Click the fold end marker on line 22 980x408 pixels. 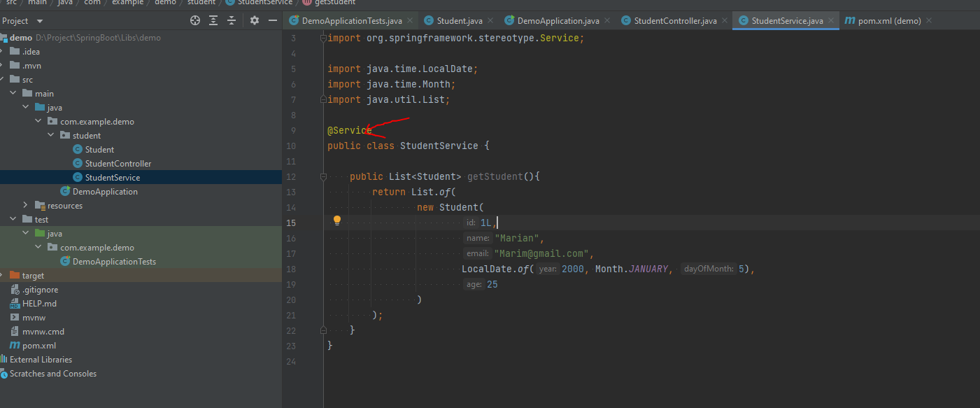tap(324, 330)
